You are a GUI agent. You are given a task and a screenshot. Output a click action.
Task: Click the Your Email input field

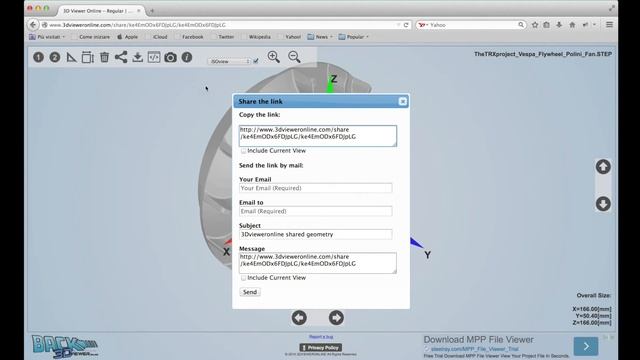pyautogui.click(x=316, y=188)
